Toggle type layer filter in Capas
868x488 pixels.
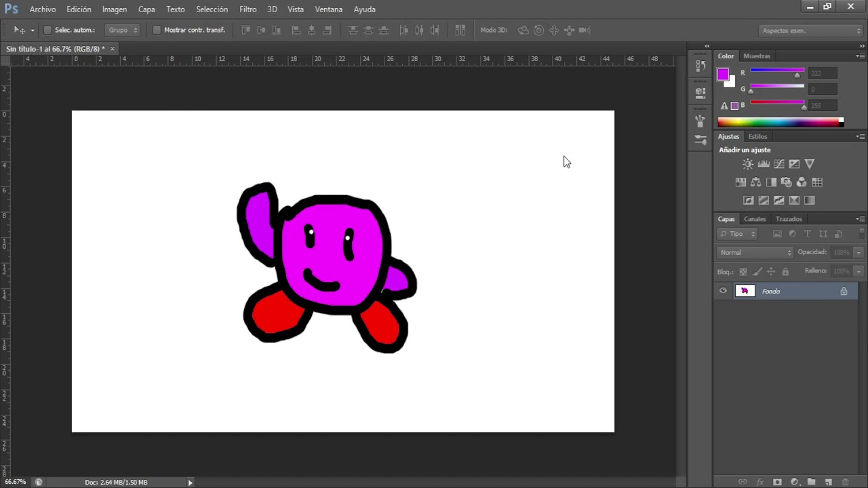[807, 234]
